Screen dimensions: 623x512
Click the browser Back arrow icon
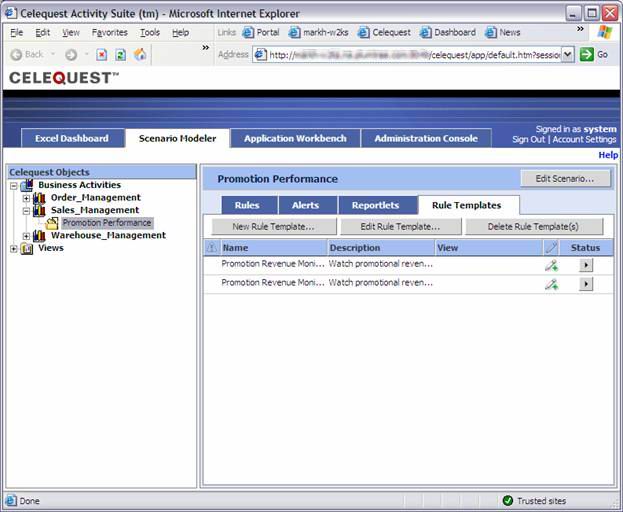point(16,54)
